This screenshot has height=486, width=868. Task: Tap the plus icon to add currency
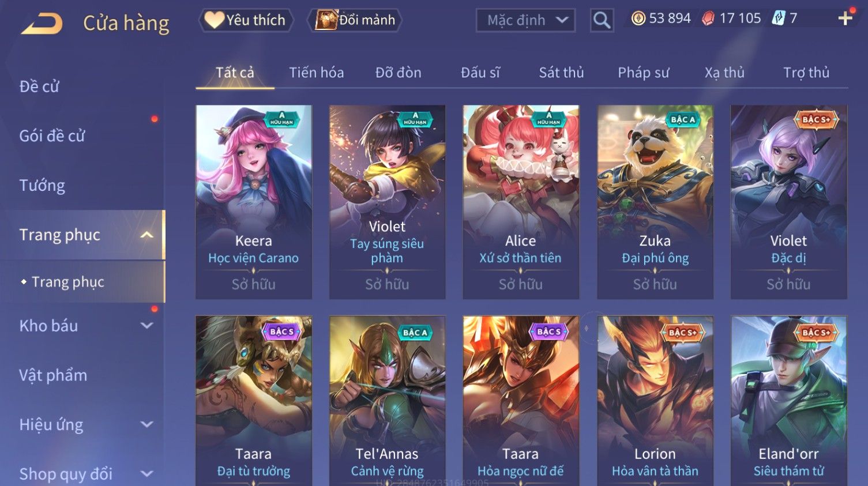click(846, 18)
